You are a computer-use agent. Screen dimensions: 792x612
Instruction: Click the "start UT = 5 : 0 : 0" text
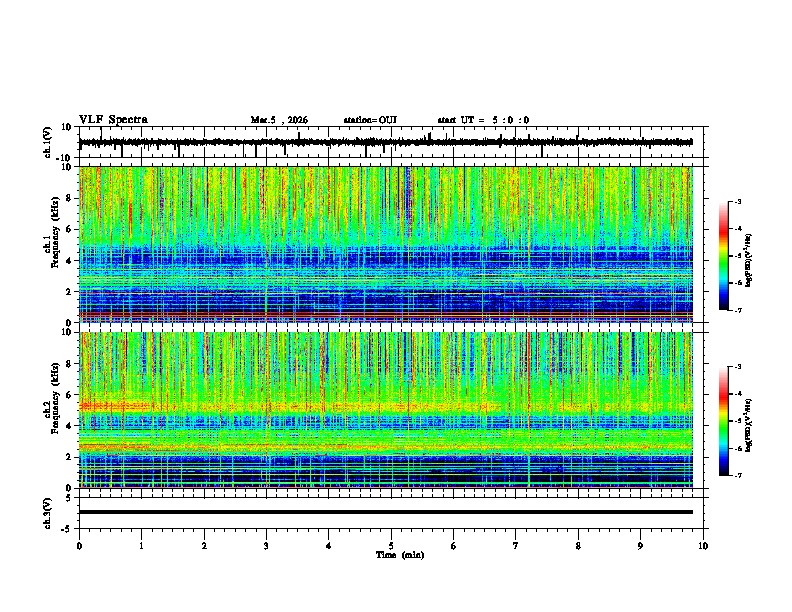coord(483,120)
